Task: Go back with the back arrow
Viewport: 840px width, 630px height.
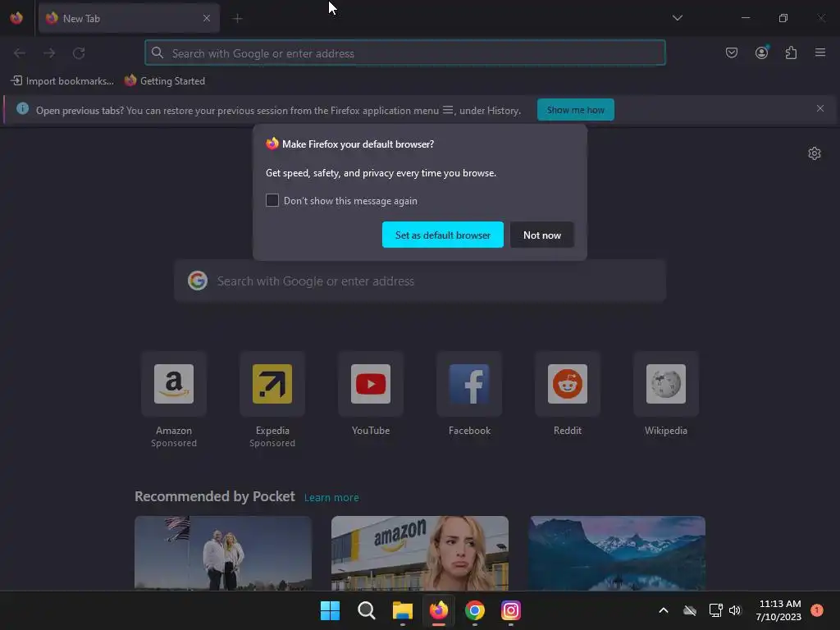Action: click(20, 53)
